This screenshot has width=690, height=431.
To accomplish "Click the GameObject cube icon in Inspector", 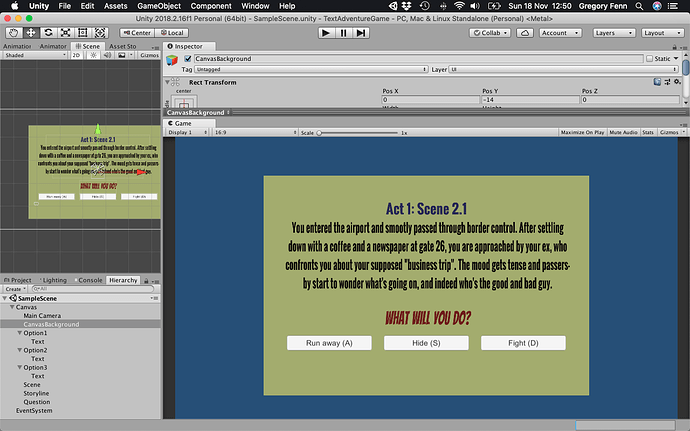I will click(x=172, y=60).
